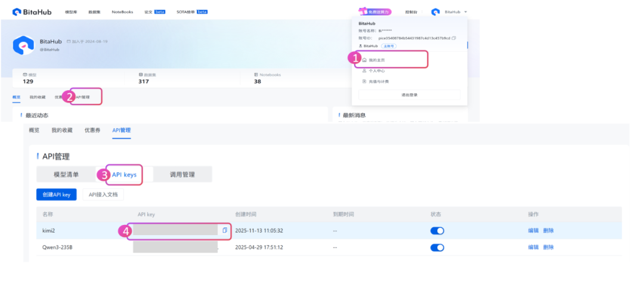Open 模型库 in the top navigation

point(72,12)
